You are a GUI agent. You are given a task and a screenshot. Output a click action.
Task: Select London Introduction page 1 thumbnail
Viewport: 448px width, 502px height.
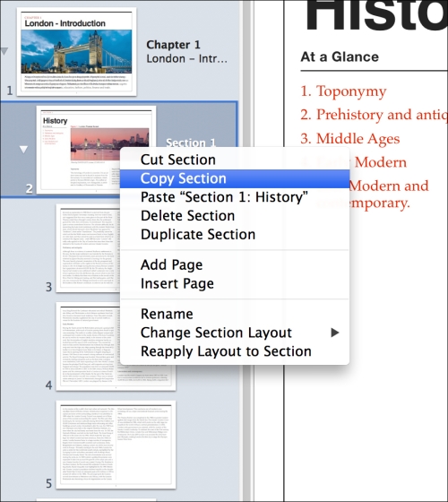click(76, 52)
